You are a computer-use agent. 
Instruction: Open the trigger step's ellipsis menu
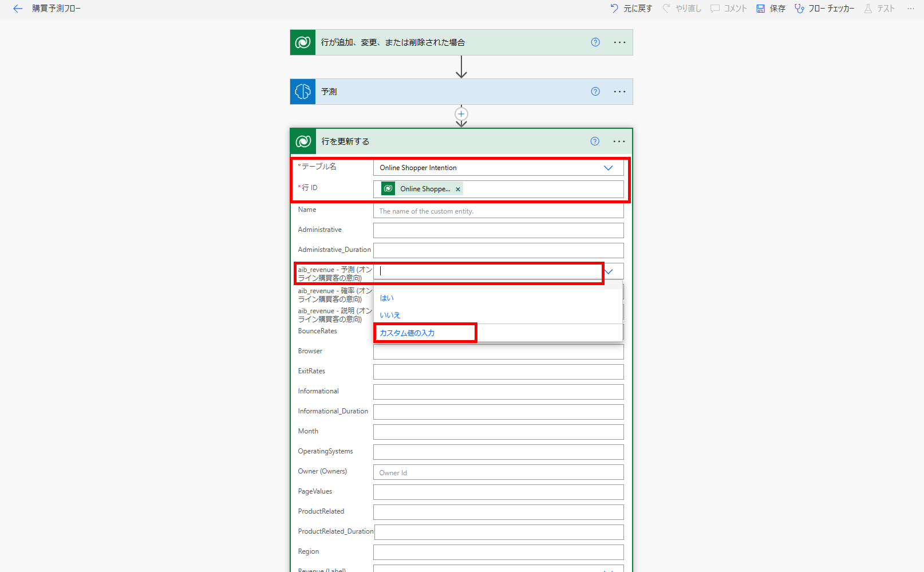[x=619, y=42]
